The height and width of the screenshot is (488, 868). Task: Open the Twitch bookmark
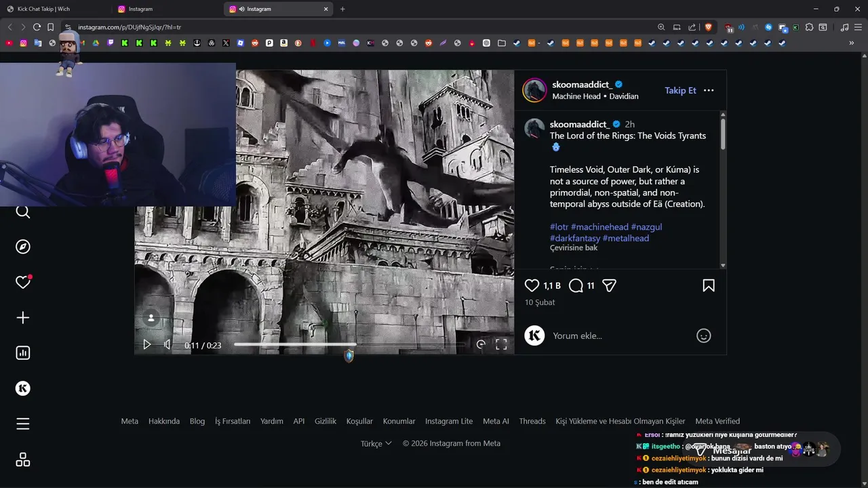tap(111, 43)
